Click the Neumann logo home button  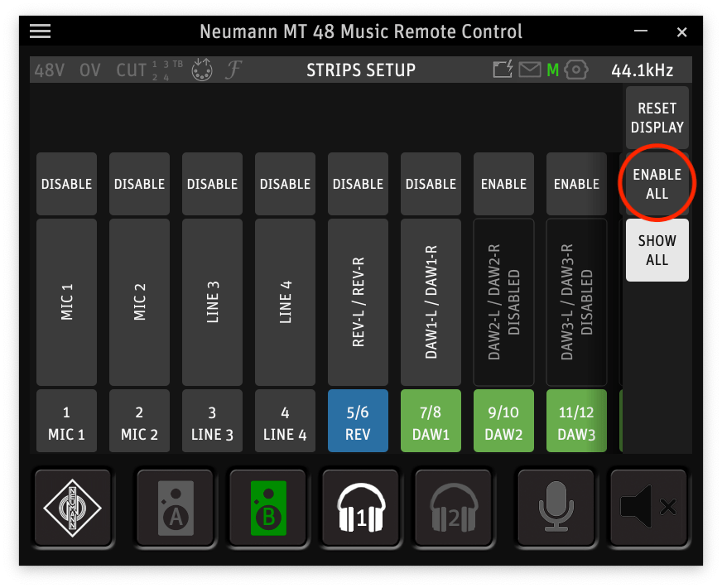pos(72,507)
